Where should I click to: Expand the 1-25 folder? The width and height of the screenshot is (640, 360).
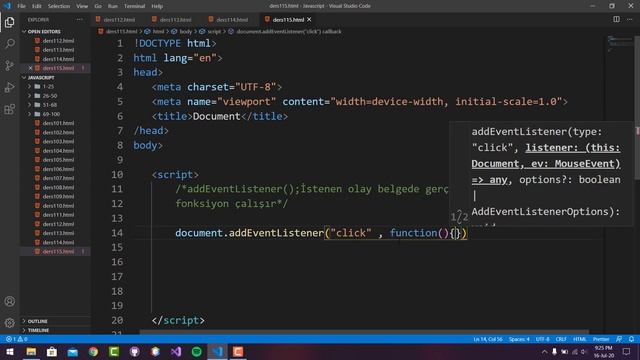48,87
